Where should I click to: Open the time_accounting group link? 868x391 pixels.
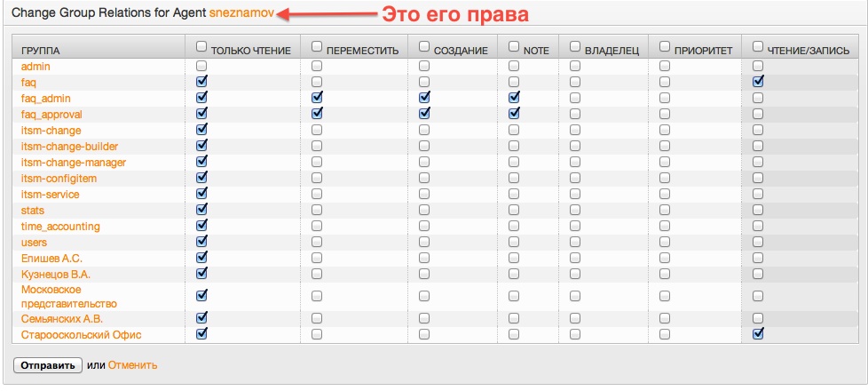(60, 227)
